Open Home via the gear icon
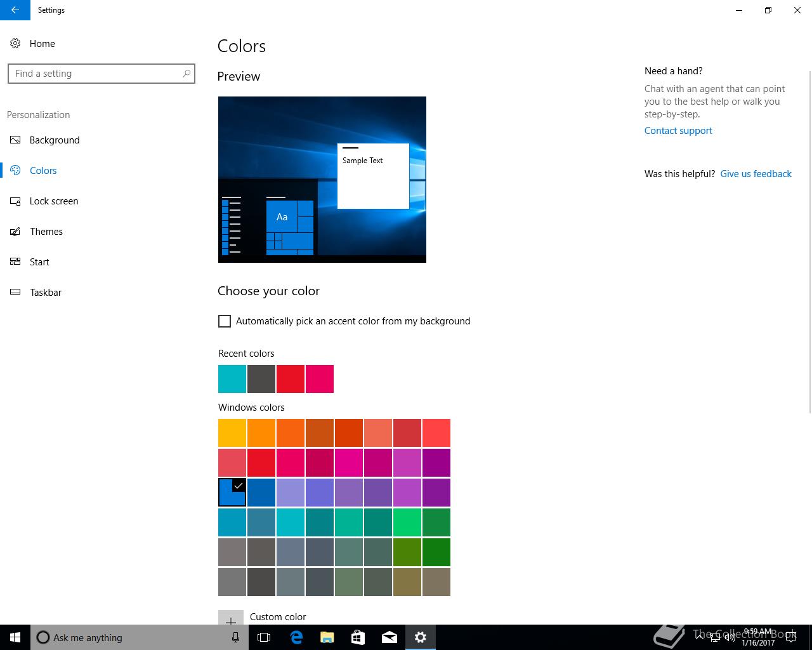Image resolution: width=812 pixels, height=650 pixels. [15, 43]
